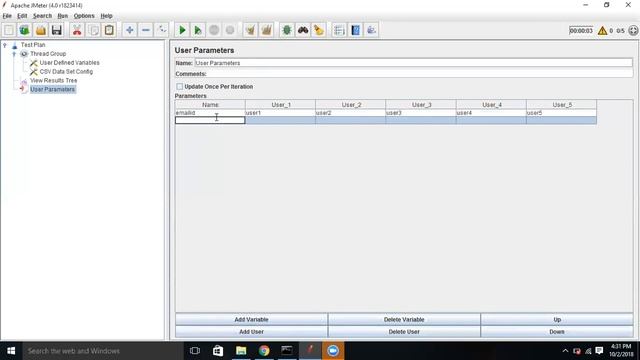The height and width of the screenshot is (360, 640).
Task: Open the Templates icon in toolbar
Action: point(24,30)
